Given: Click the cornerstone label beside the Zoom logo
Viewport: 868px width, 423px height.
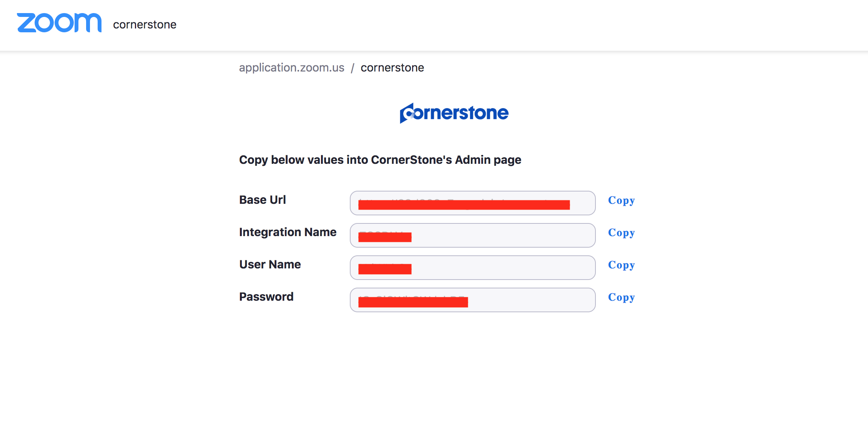Looking at the screenshot, I should (x=145, y=25).
